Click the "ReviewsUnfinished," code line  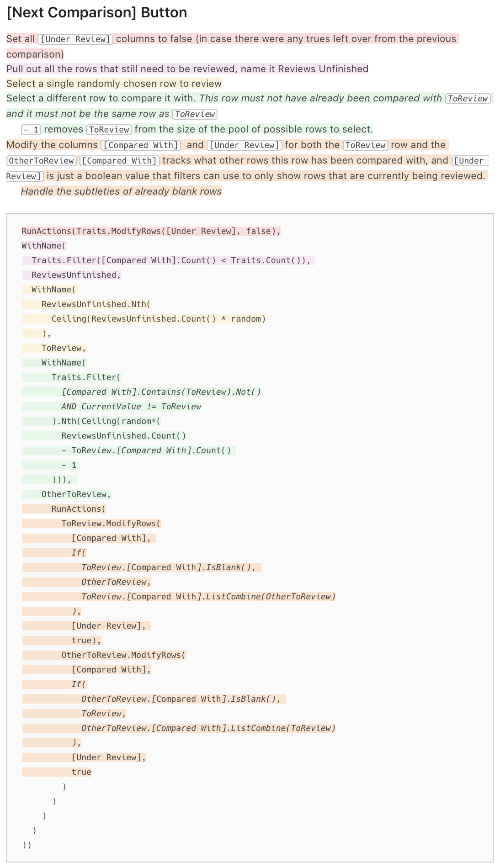[76, 275]
